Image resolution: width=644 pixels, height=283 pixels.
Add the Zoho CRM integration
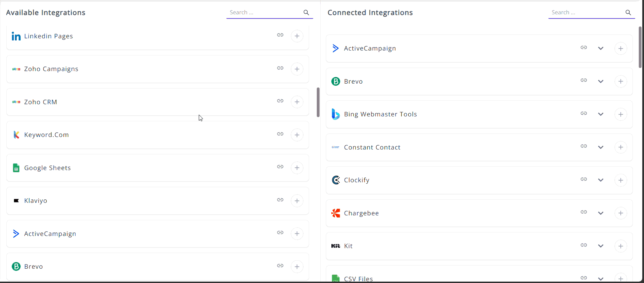tap(297, 102)
